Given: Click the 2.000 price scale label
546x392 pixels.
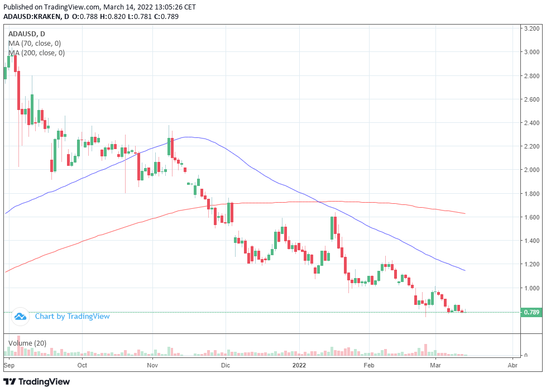Looking at the screenshot, I should (x=531, y=170).
